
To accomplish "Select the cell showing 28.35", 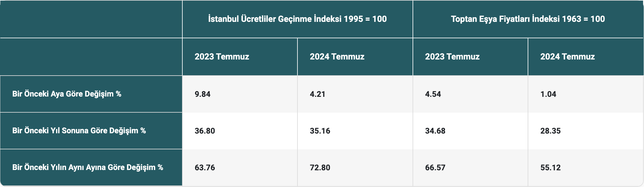I will click(x=550, y=131).
